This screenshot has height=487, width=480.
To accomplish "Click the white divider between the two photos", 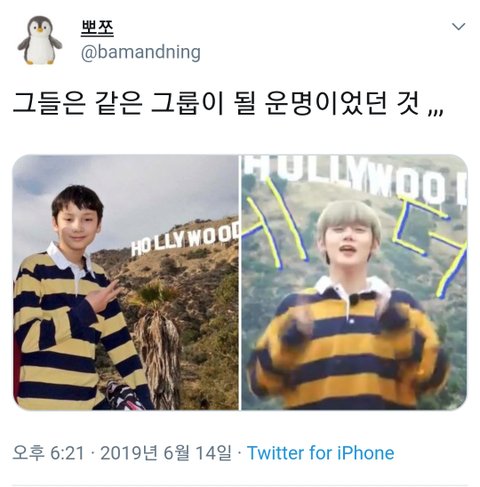I will pos(240,282).
